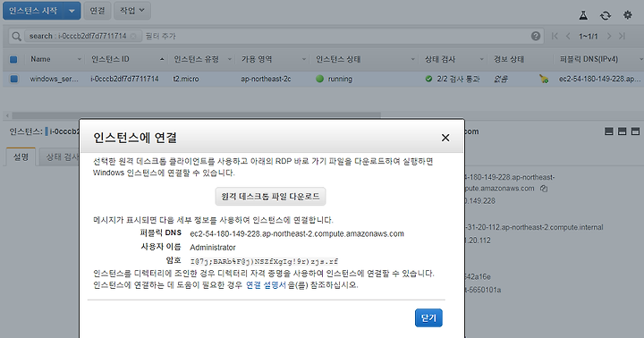644x338 pixels.
Task: Click the running status cell
Action: [x=340, y=79]
